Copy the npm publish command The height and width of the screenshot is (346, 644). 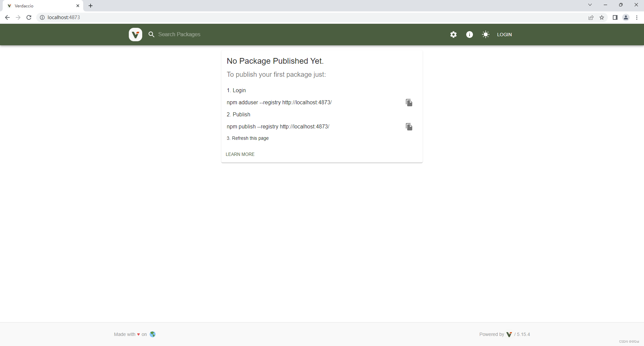409,127
